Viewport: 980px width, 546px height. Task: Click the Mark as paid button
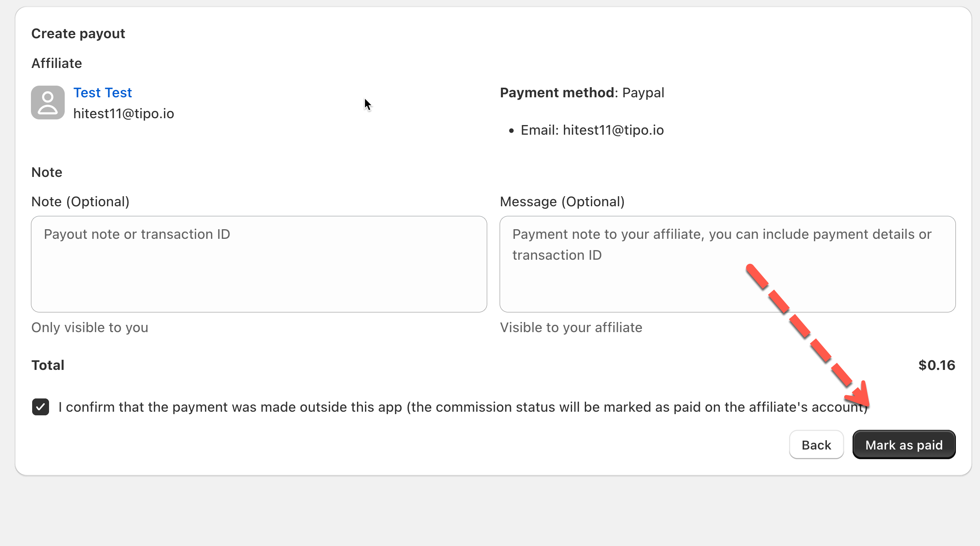[x=904, y=445]
